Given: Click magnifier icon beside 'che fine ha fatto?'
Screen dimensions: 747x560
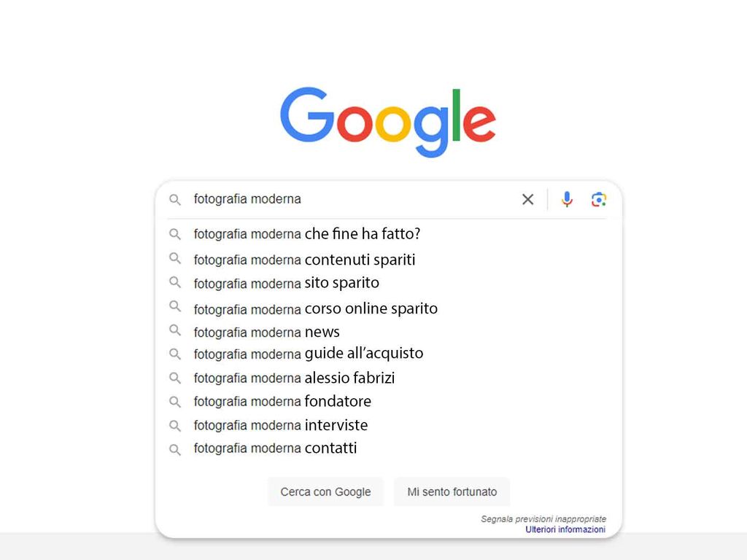Looking at the screenshot, I should pyautogui.click(x=175, y=234).
